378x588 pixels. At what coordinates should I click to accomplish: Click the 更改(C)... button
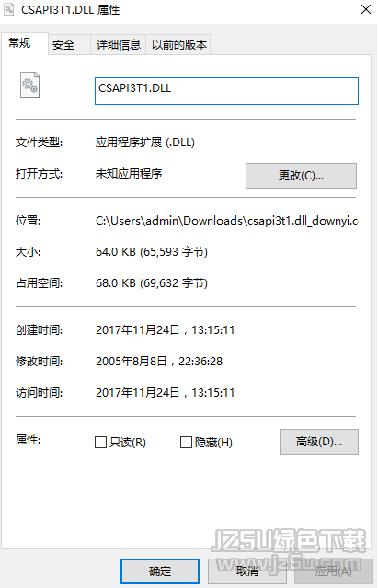pyautogui.click(x=301, y=176)
